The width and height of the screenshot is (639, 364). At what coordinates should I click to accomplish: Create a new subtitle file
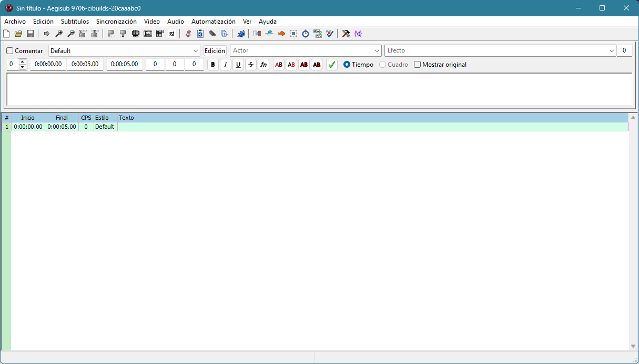6,34
